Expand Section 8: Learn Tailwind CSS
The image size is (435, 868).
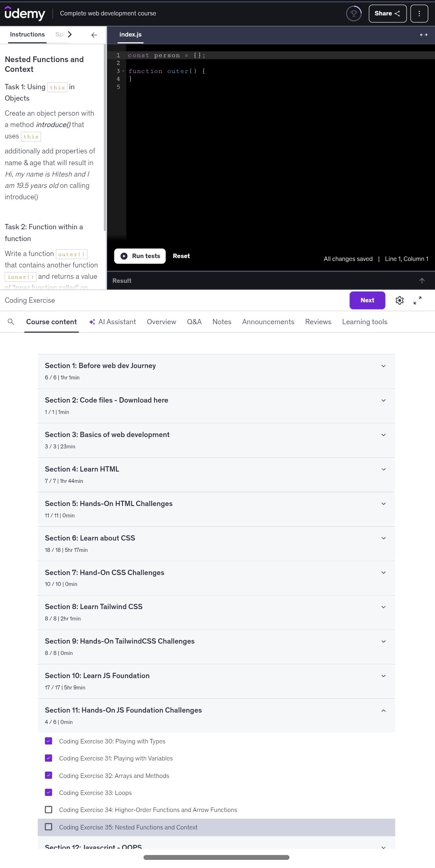(x=383, y=607)
